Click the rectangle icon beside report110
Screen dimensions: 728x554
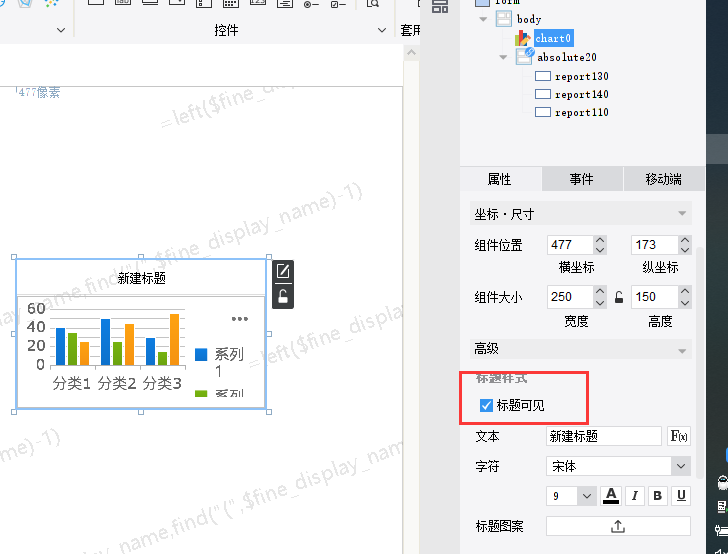[x=543, y=112]
